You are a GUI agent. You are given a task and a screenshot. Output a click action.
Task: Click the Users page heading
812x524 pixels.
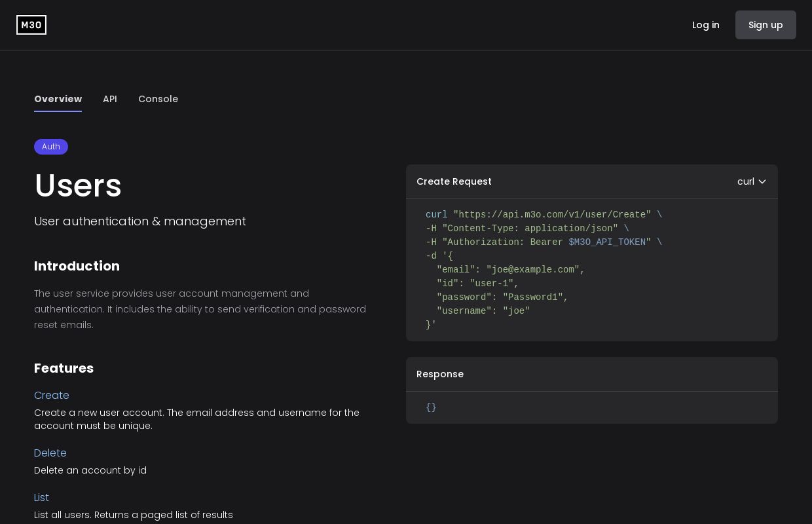[x=78, y=185]
